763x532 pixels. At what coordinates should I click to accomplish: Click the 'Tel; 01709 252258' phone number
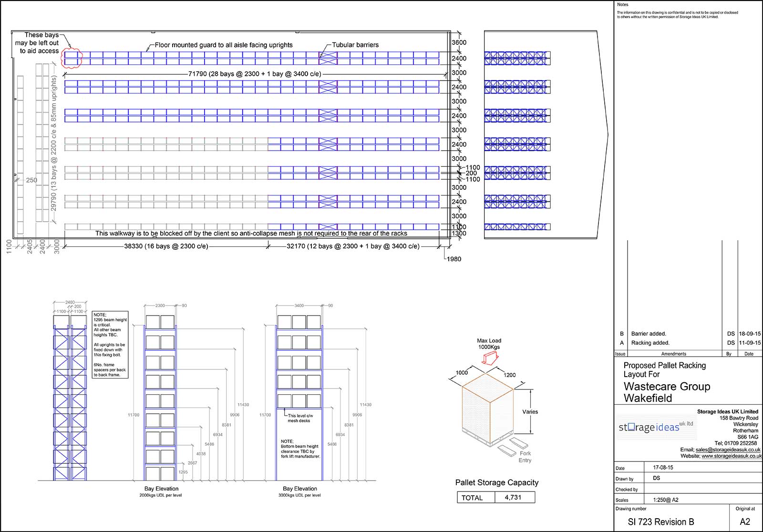735,443
